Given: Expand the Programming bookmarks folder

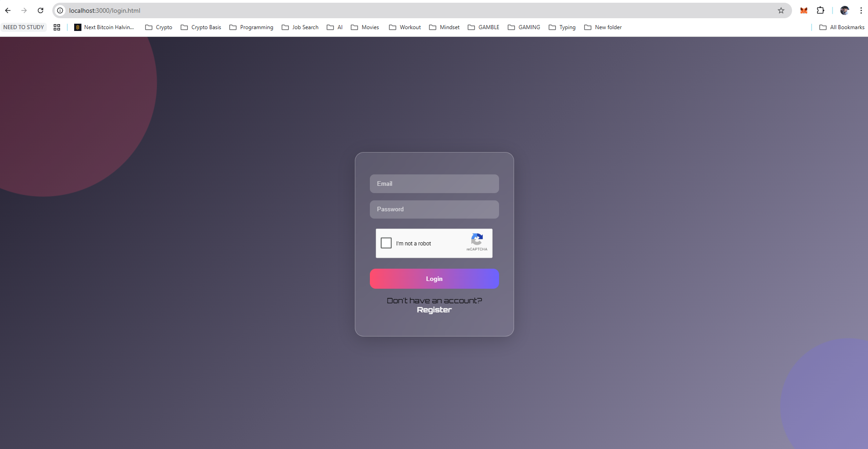Looking at the screenshot, I should [x=252, y=27].
